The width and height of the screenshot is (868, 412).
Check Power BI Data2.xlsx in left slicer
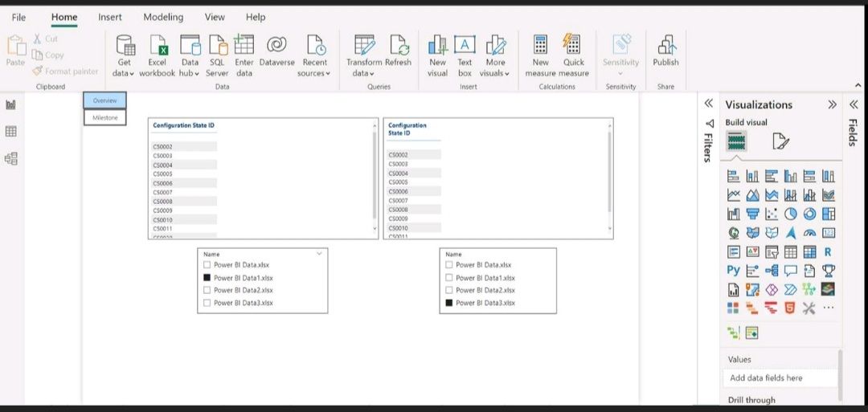point(207,290)
